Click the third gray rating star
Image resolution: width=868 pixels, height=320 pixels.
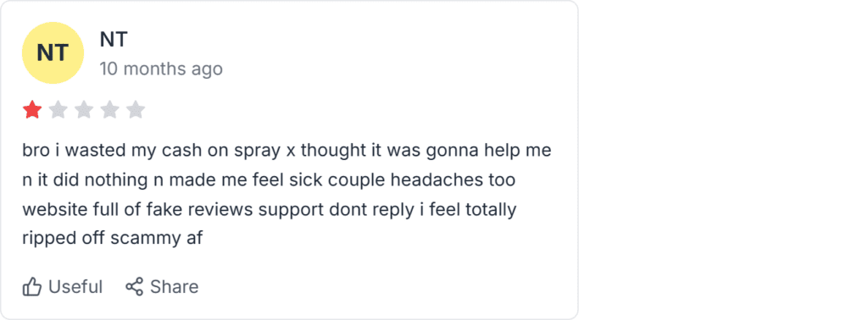click(84, 110)
